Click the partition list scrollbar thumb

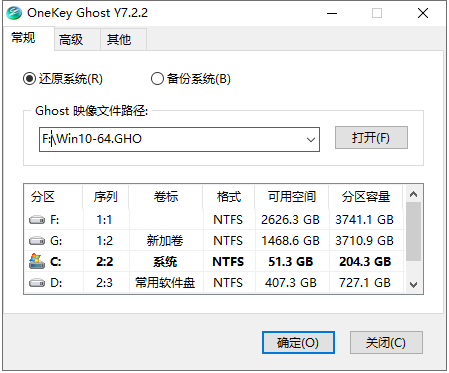pos(414,232)
